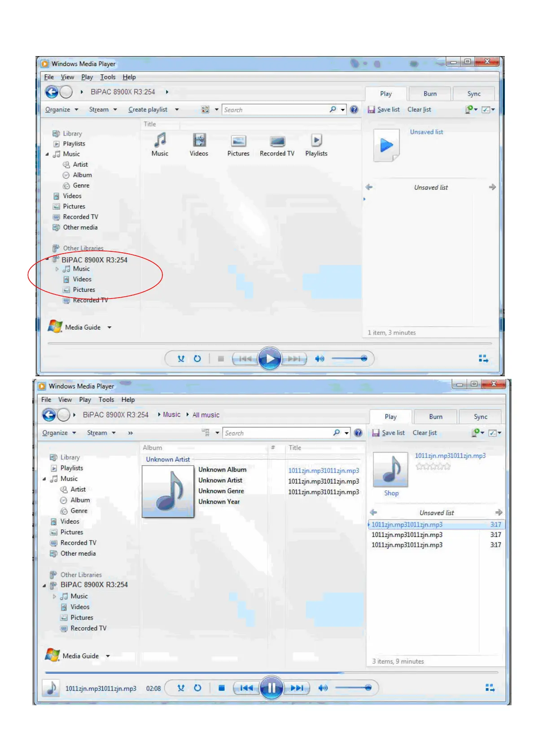Skip to next track in lower window
The height and width of the screenshot is (756, 534).
(297, 688)
